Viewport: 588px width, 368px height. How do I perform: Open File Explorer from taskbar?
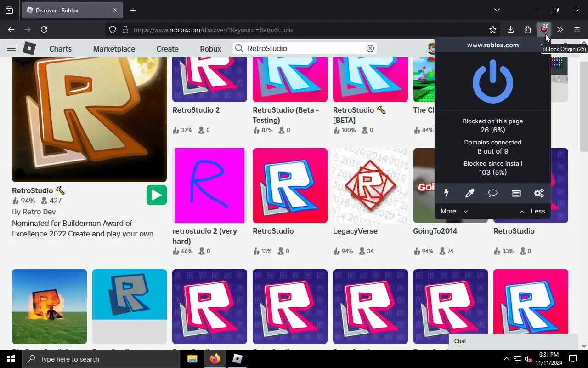192,359
